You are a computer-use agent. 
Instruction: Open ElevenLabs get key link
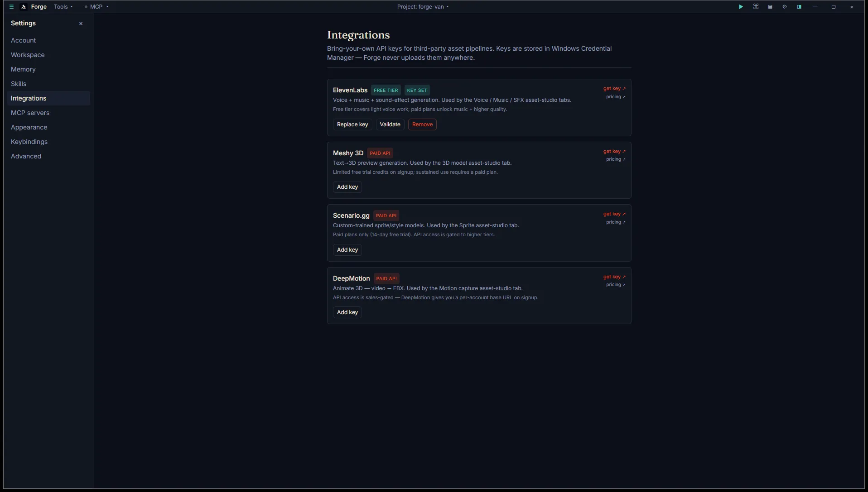(x=614, y=89)
